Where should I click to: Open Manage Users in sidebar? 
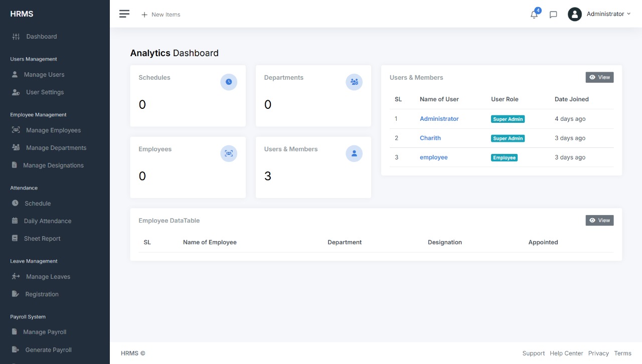(44, 75)
